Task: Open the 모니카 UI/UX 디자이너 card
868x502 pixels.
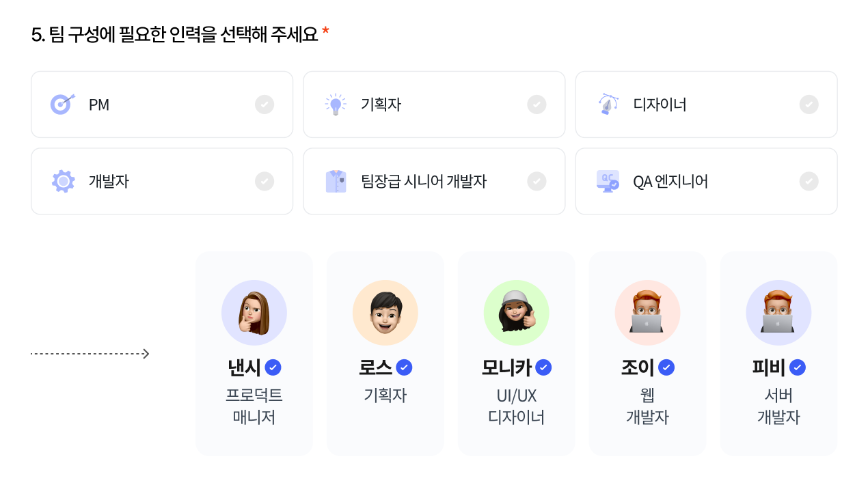Action: pyautogui.click(x=516, y=353)
